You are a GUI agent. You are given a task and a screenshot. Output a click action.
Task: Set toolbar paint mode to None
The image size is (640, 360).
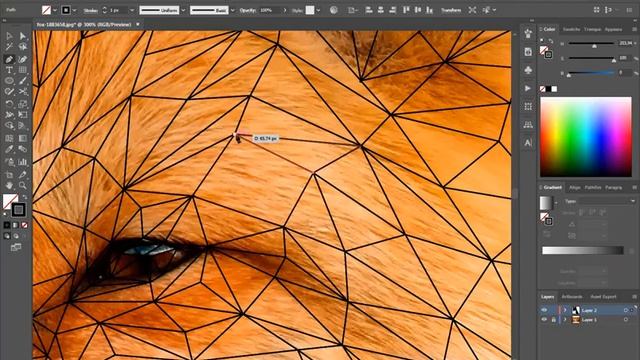pos(24,225)
